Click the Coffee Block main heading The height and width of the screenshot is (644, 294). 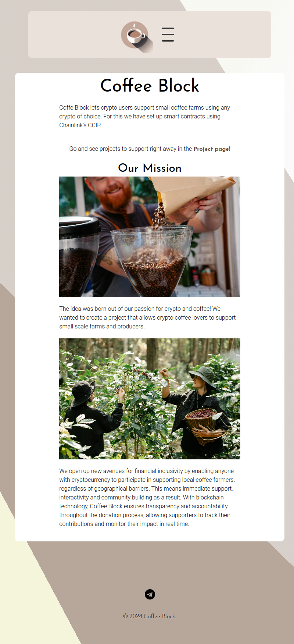[150, 86]
